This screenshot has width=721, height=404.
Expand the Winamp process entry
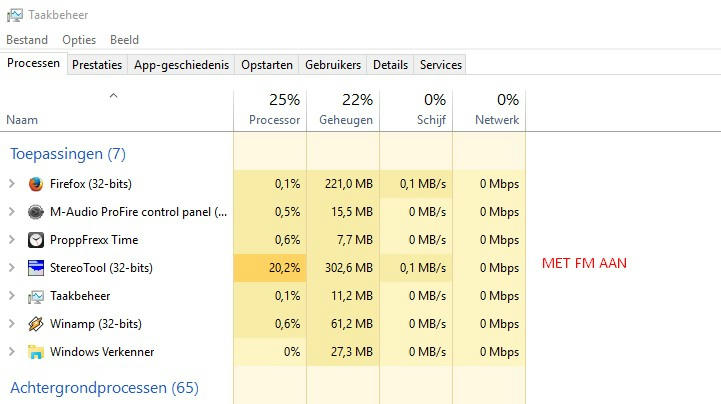pyautogui.click(x=12, y=324)
